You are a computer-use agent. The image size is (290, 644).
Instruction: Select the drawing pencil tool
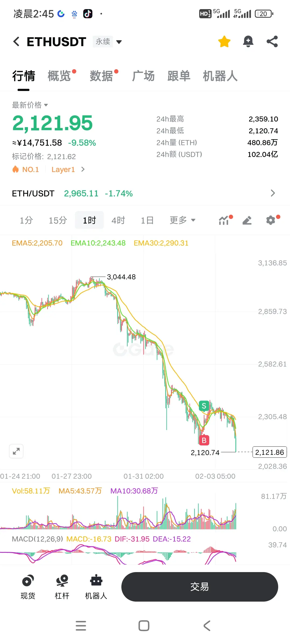(247, 220)
